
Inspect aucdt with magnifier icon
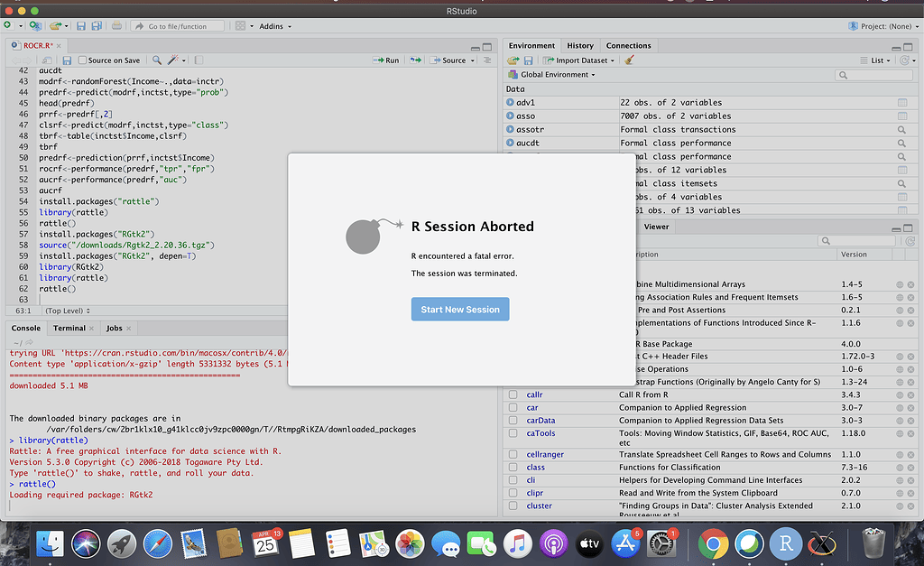[901, 144]
